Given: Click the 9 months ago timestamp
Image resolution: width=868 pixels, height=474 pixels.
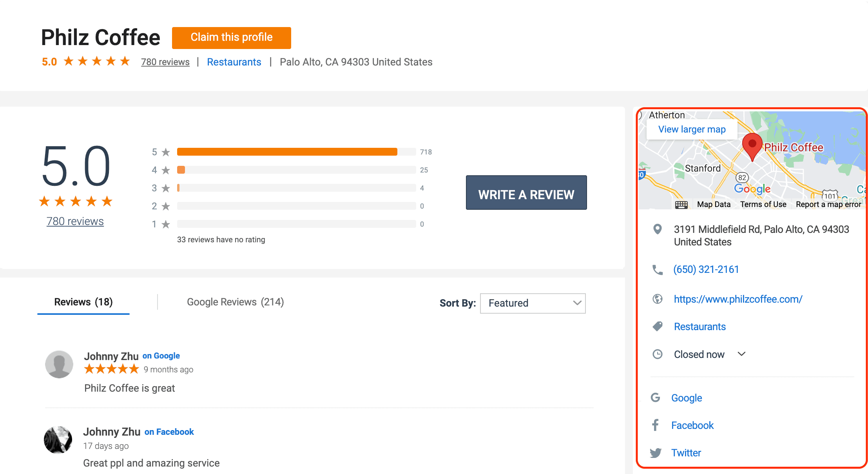Looking at the screenshot, I should [x=169, y=369].
